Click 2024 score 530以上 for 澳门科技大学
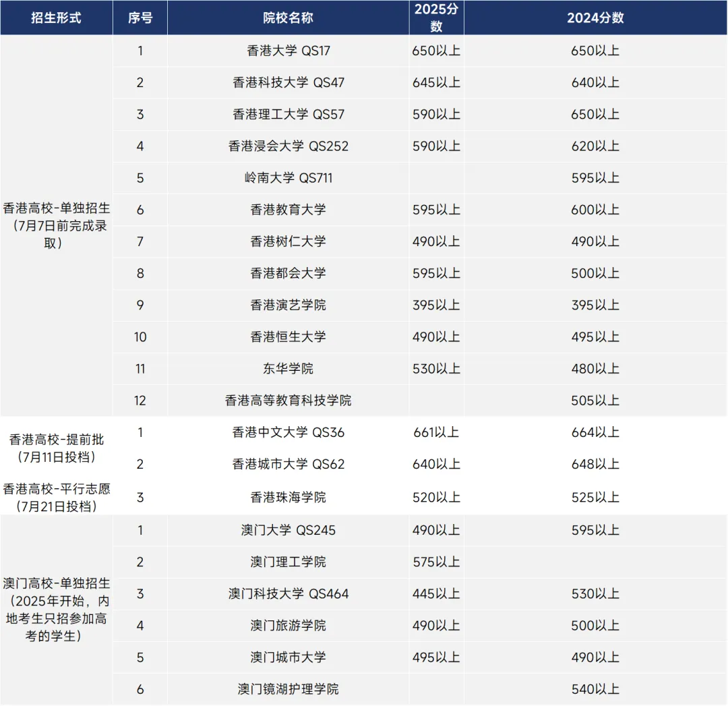Image resolution: width=728 pixels, height=706 pixels. [596, 594]
